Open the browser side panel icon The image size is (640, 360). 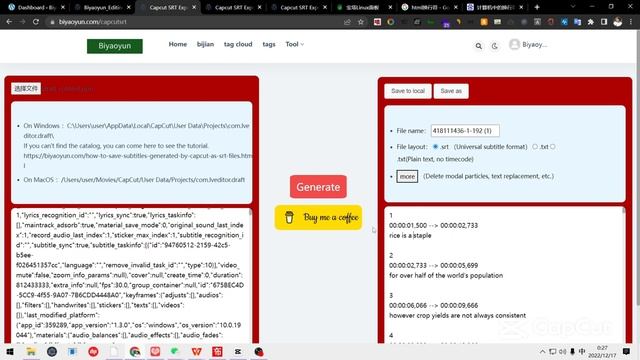point(604,22)
